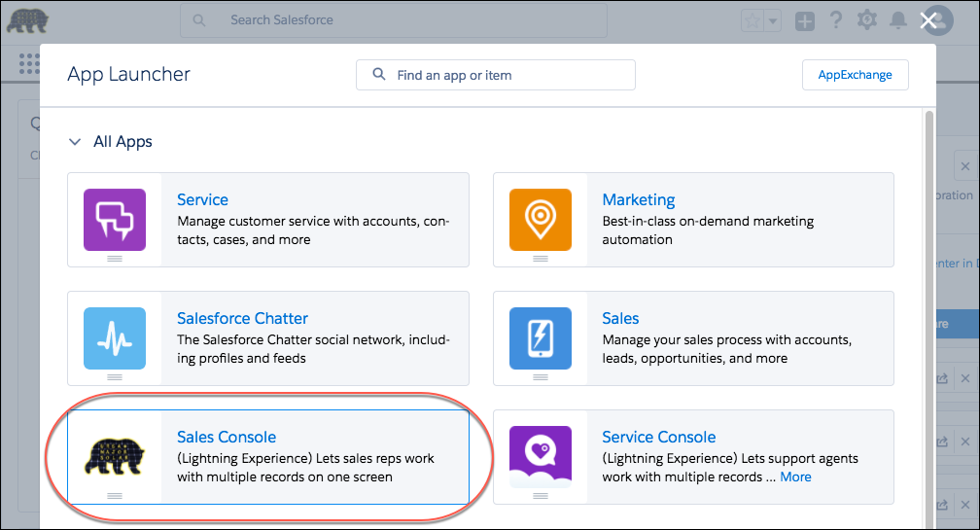Screen dimensions: 980x530
Task: Click Marketing description 'Best-in-class on-demand marketing'
Action: click(708, 222)
